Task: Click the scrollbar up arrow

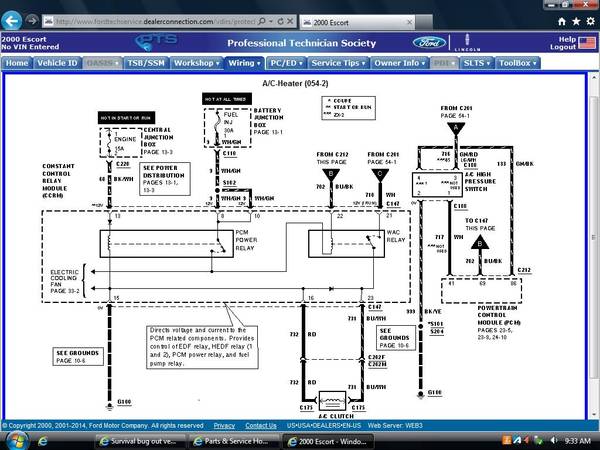Action: 594,77
